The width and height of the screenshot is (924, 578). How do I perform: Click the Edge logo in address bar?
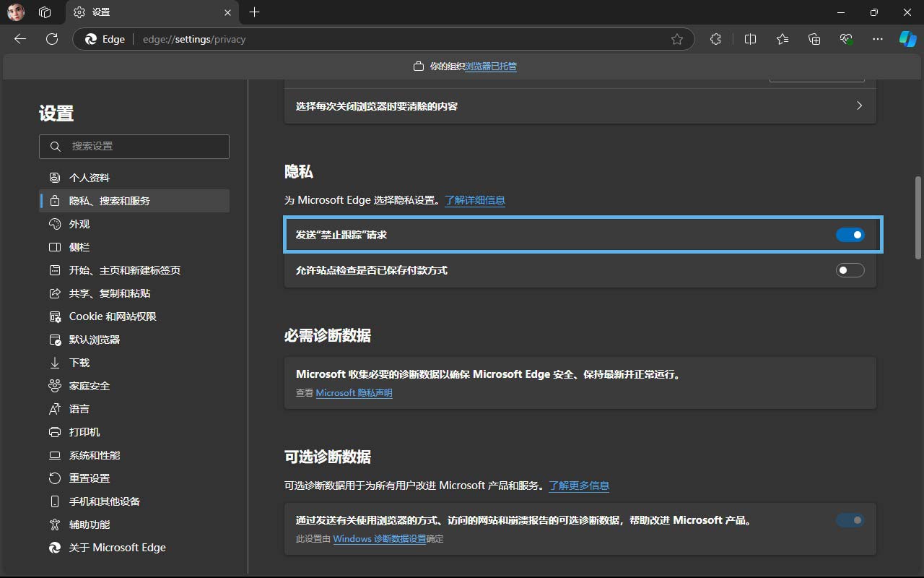pos(92,39)
